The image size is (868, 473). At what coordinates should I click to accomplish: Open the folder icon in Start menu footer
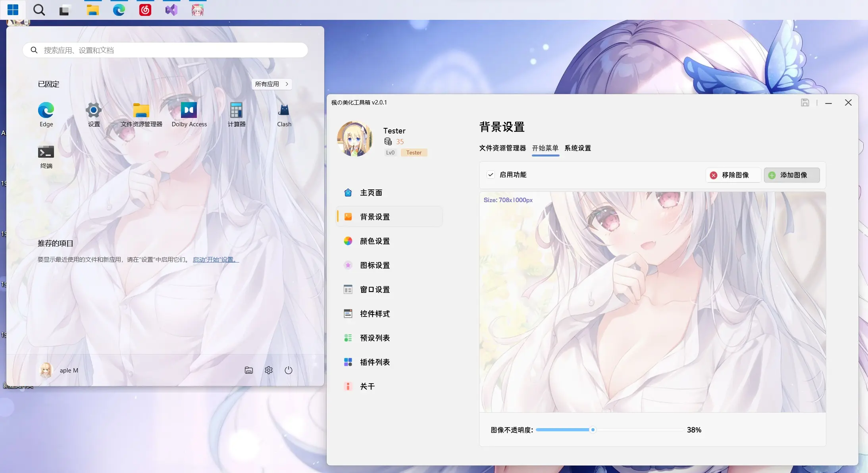coord(249,370)
